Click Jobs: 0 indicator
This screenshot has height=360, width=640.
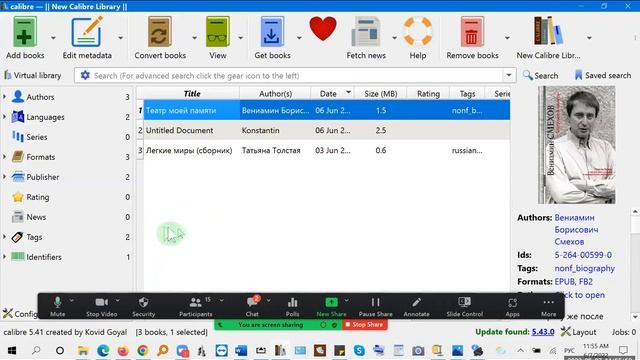[624, 332]
